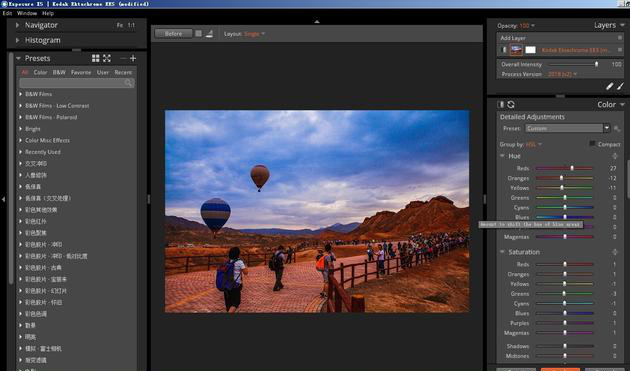630x371 pixels.
Task: Open the Edit menu
Action: tap(7, 13)
